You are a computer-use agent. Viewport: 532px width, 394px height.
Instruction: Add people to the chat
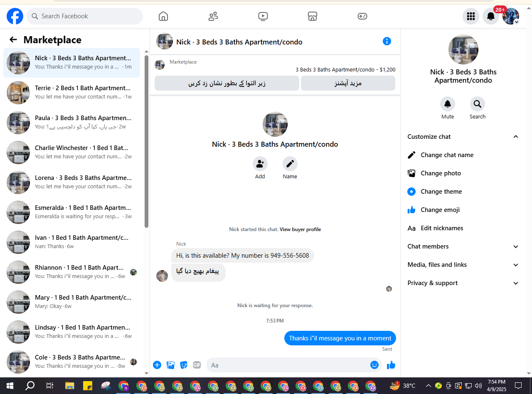tap(260, 164)
